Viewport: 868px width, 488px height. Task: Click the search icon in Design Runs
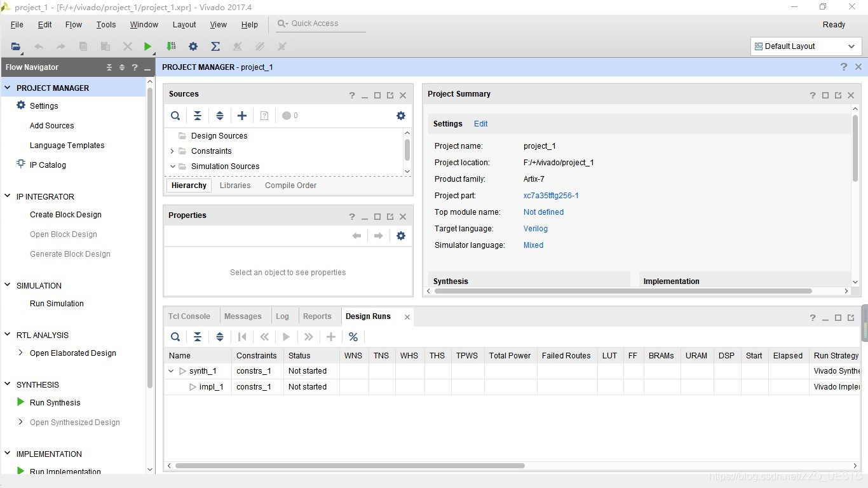click(175, 337)
